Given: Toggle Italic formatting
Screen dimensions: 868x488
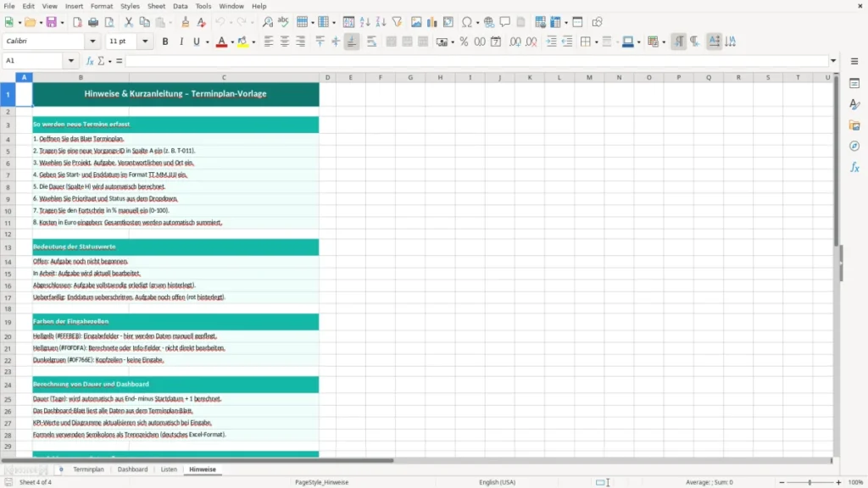Looking at the screenshot, I should pos(181,42).
